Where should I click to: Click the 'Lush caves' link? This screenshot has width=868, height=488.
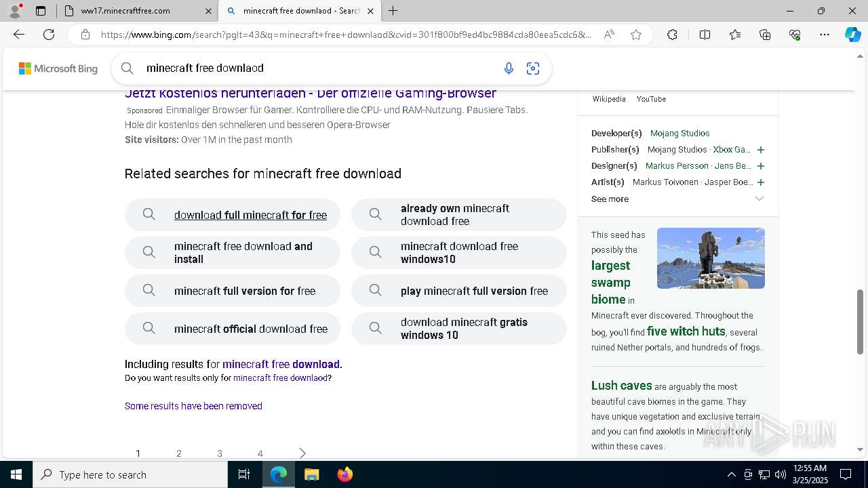pyautogui.click(x=621, y=386)
